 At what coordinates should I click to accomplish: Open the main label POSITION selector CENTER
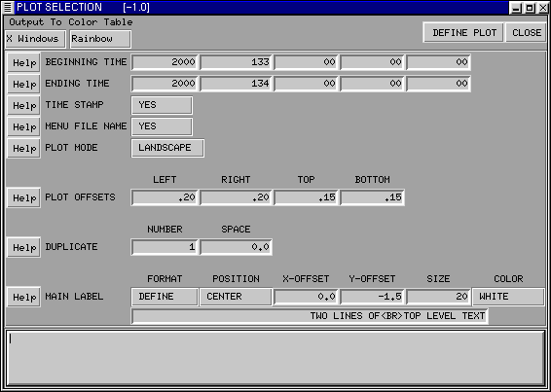(236, 297)
